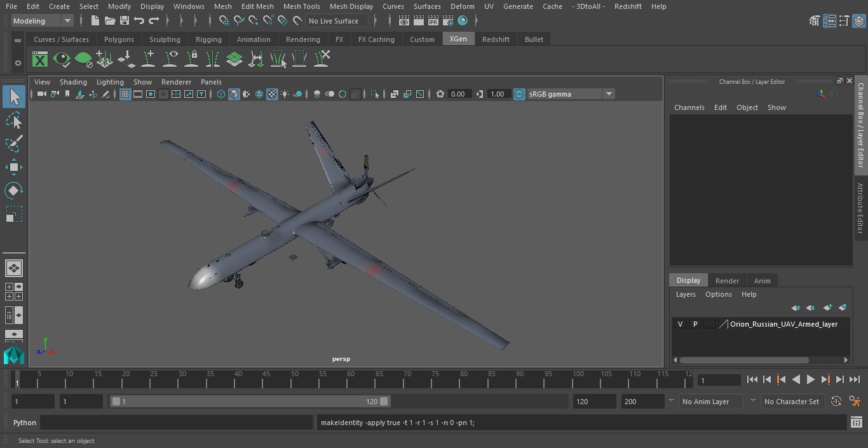868x448 pixels.
Task: Toggle playback P box of Orion layer
Action: pyautogui.click(x=695, y=324)
